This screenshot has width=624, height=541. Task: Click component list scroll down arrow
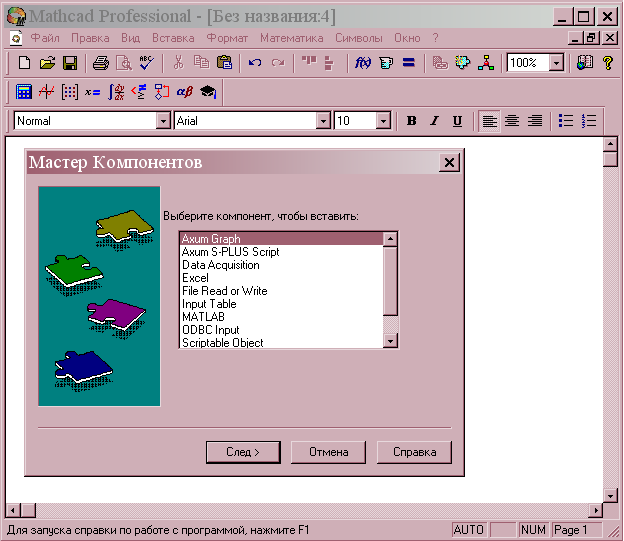point(390,341)
